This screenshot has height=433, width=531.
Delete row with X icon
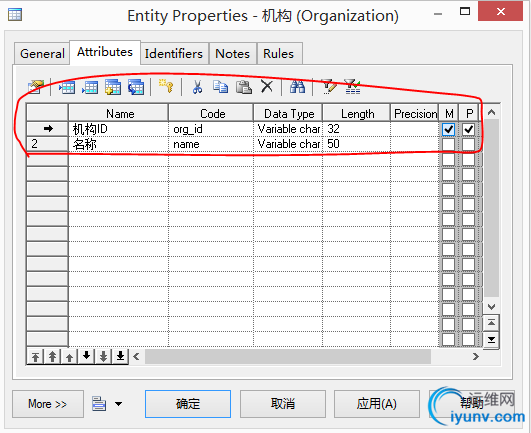point(267,86)
